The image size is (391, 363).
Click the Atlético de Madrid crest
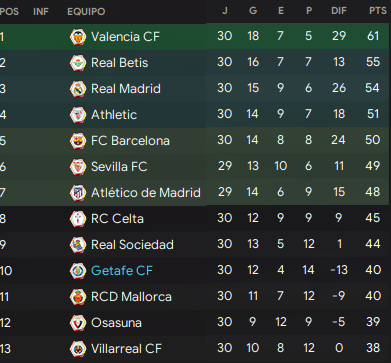(78, 193)
